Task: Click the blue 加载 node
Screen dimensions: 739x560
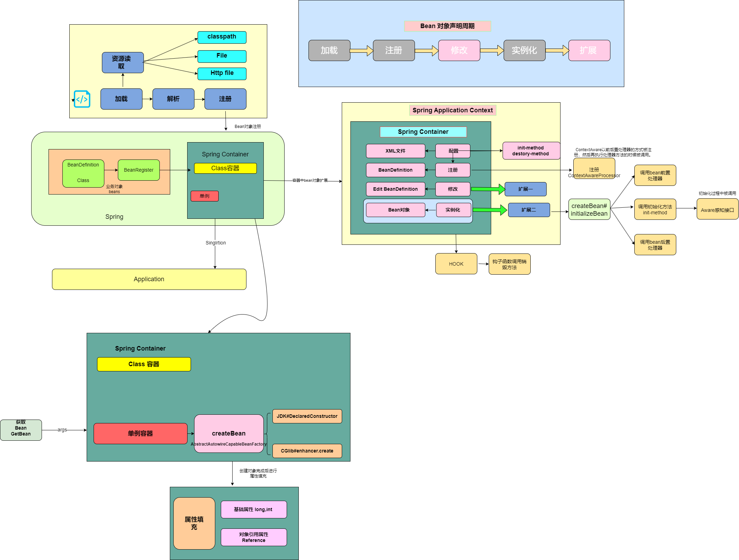Action: (121, 99)
